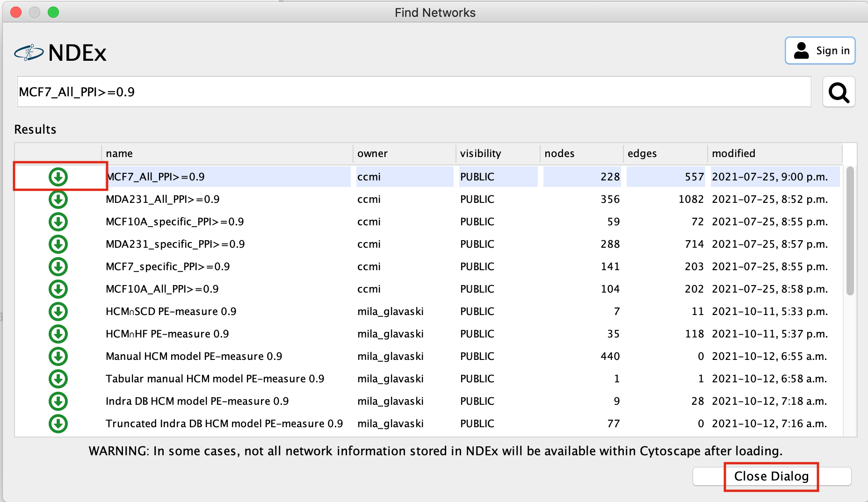This screenshot has height=502, width=868.
Task: Focus the NDEx search text field
Action: 414,92
